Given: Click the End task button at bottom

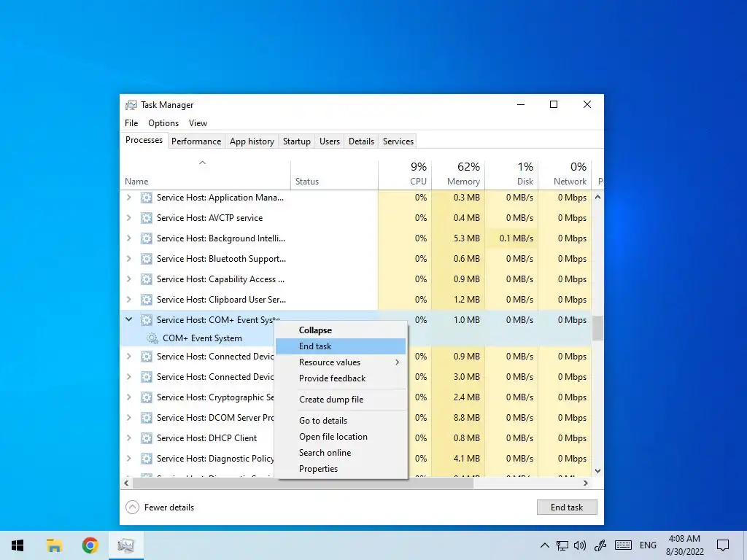Looking at the screenshot, I should (x=567, y=507).
